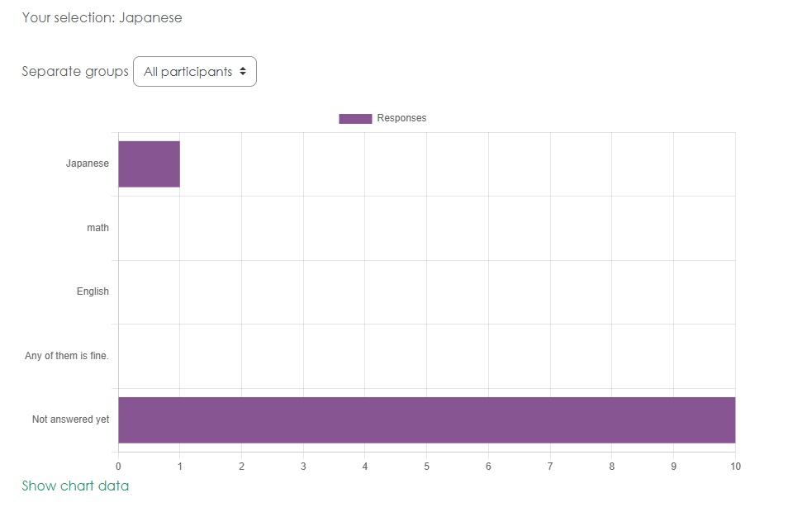This screenshot has height=507, width=812.
Task: Click the empty English row in the chart
Action: [426, 291]
